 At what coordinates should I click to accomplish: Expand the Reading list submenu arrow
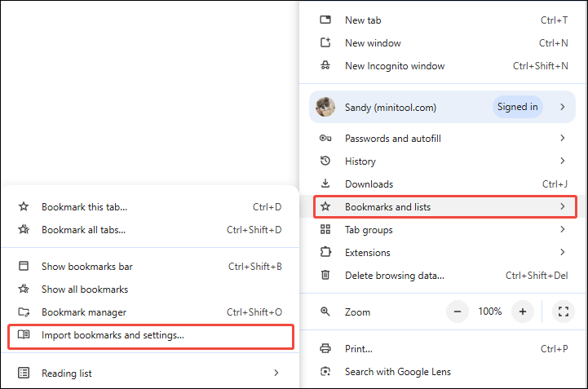click(276, 374)
